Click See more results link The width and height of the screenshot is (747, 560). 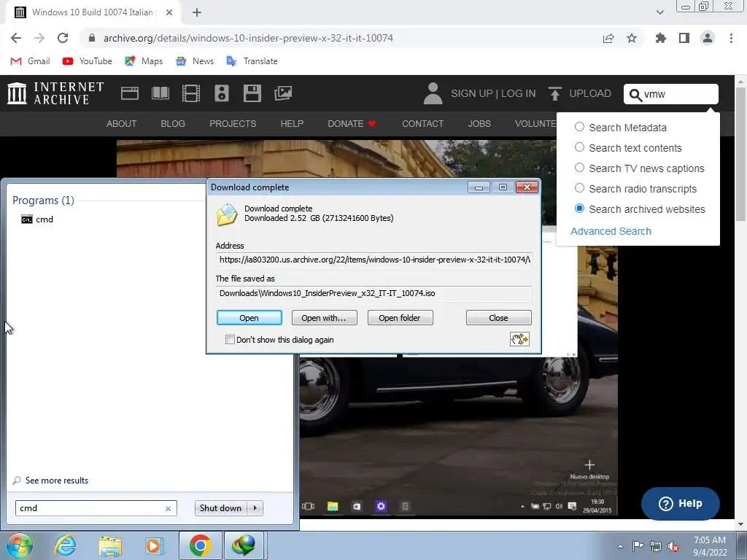(x=57, y=481)
